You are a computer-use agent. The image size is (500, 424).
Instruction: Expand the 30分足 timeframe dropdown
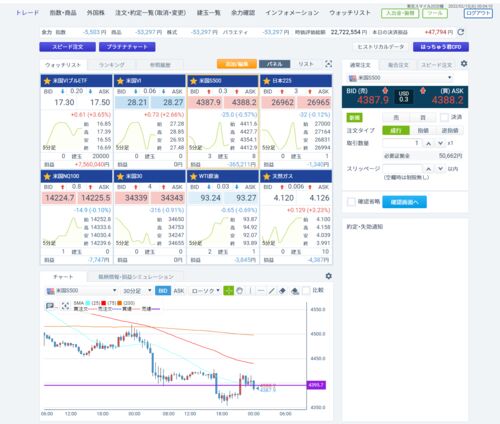tap(137, 291)
